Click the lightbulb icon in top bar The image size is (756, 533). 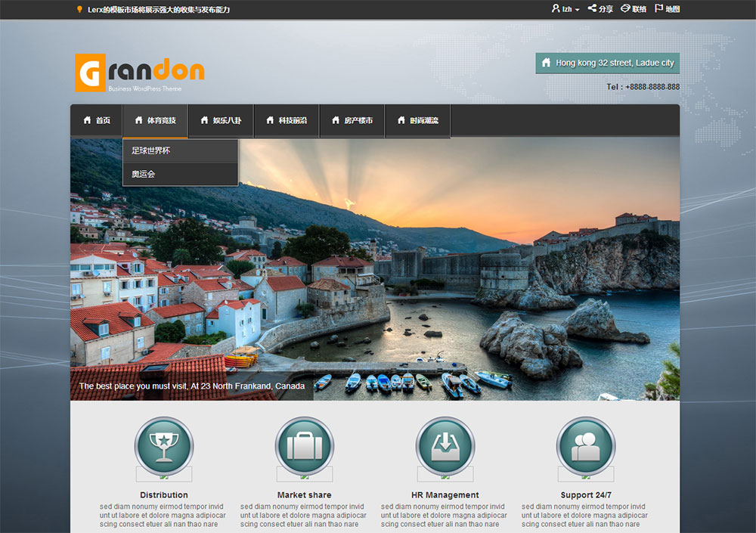(80, 10)
